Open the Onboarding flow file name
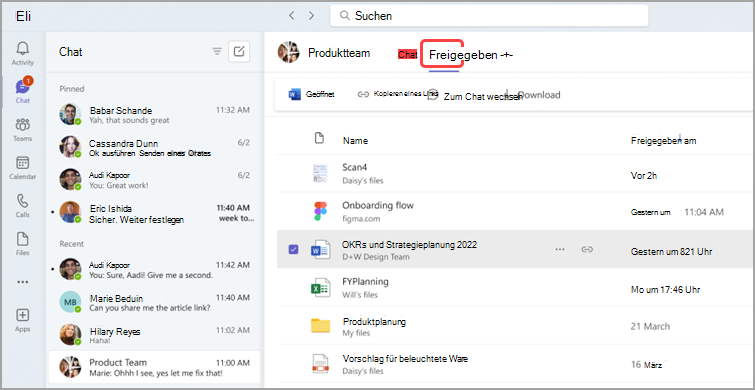The height and width of the screenshot is (390, 755). click(378, 206)
